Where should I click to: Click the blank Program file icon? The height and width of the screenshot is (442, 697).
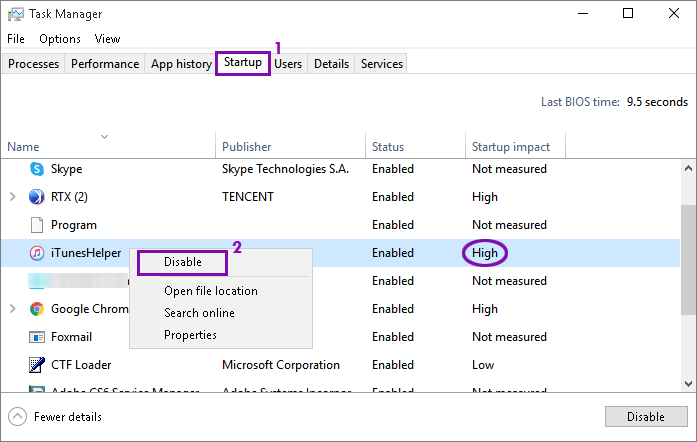point(37,225)
